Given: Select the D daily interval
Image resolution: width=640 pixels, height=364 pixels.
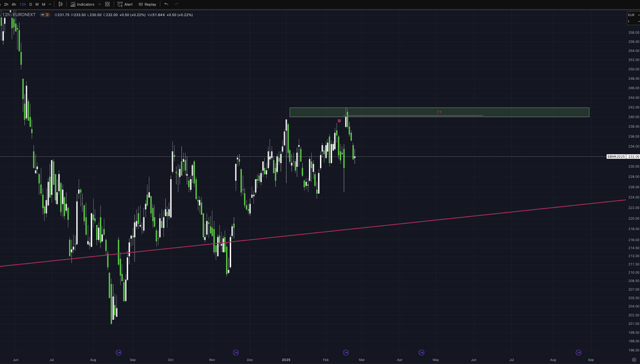Looking at the screenshot, I should click(31, 4).
